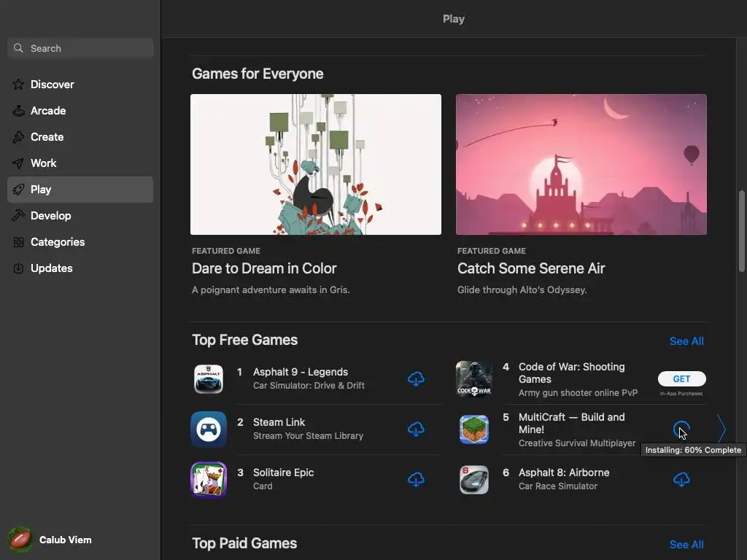Click the Games for Everyone heading
Image resolution: width=747 pixels, height=560 pixels.
258,74
